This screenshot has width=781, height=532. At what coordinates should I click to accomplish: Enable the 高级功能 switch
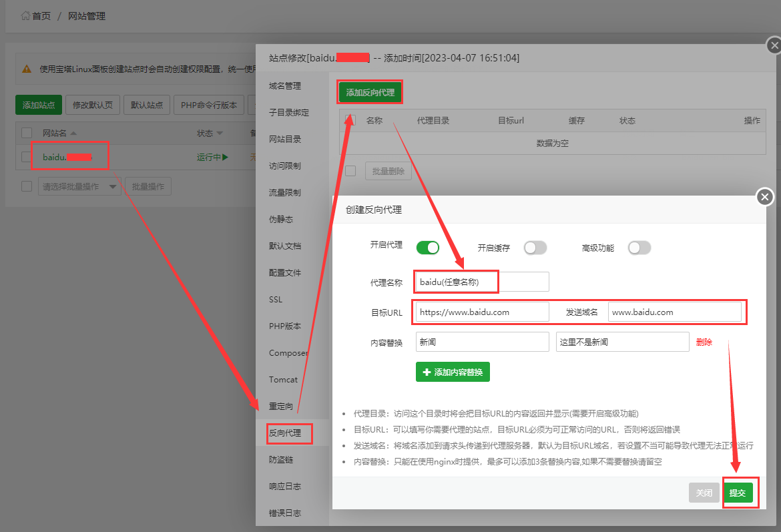tap(639, 248)
